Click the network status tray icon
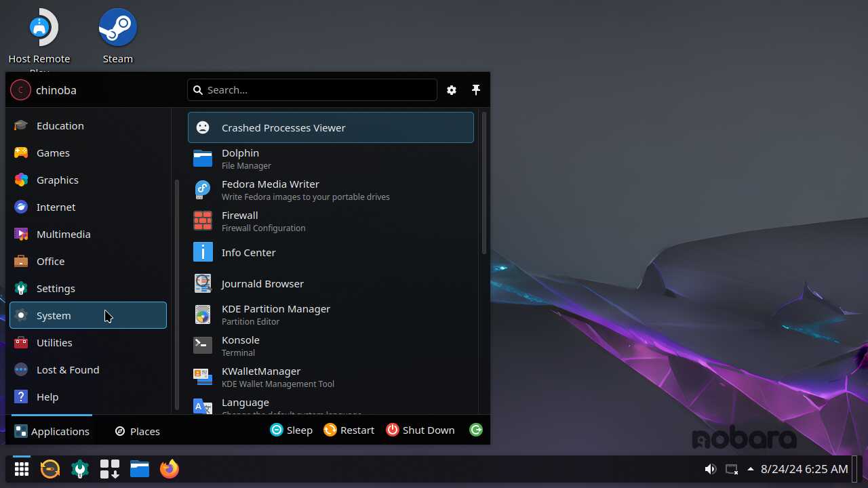 coord(731,469)
